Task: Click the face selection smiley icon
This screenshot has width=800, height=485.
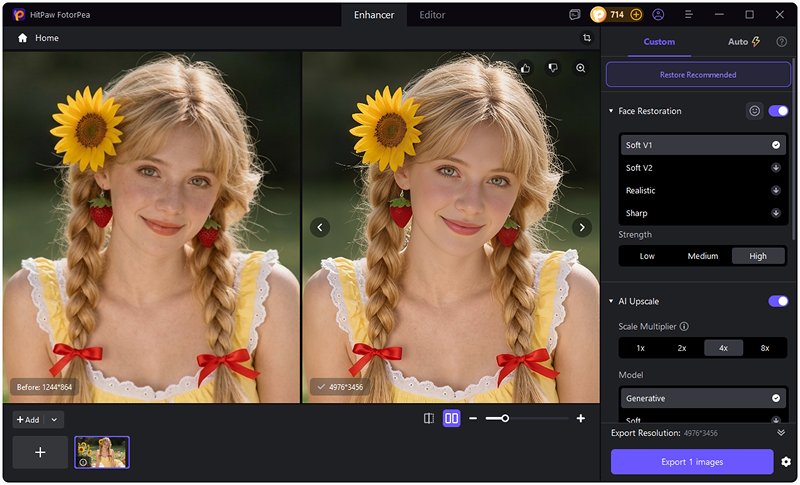Action: point(755,111)
